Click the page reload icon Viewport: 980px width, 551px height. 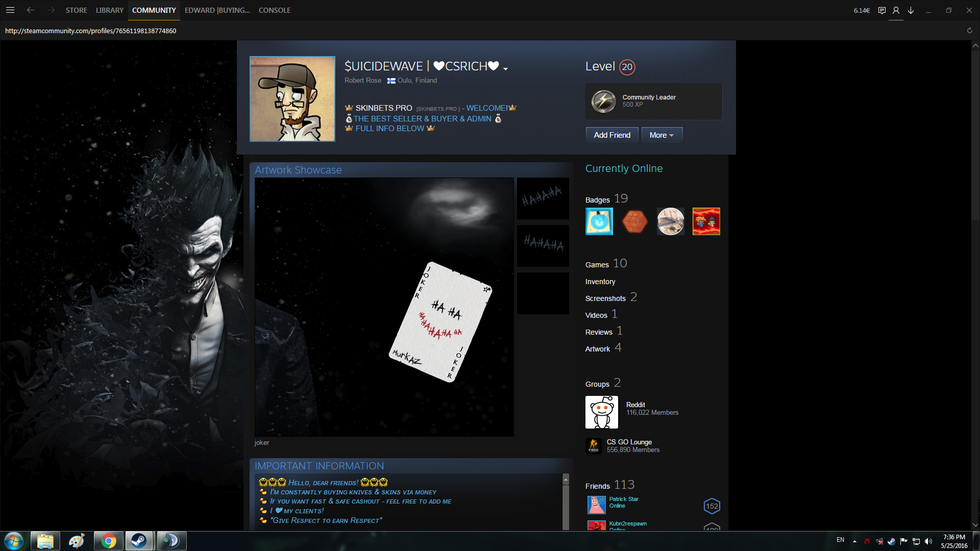coord(969,31)
